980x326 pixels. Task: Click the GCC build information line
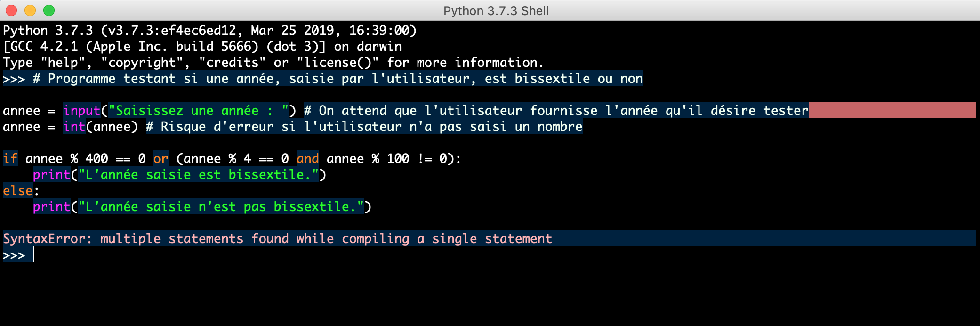[x=202, y=46]
